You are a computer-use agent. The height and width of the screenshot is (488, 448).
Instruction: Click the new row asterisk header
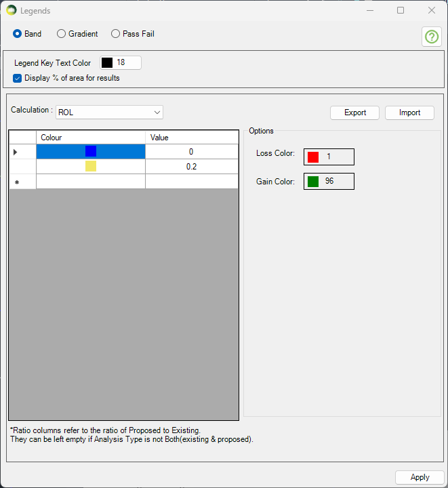click(23, 182)
